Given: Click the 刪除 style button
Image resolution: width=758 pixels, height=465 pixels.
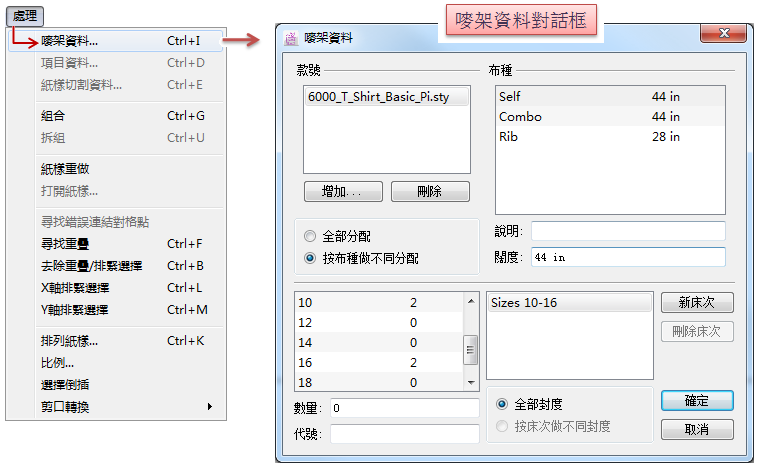Looking at the screenshot, I should [x=430, y=192].
